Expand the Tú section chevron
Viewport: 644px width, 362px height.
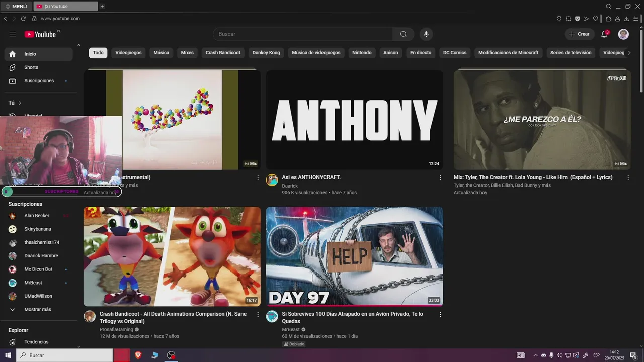click(20, 103)
